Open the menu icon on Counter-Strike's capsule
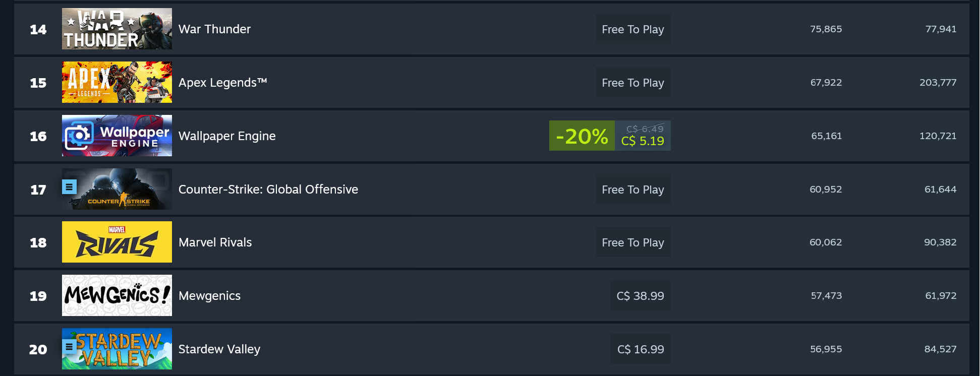Image resolution: width=980 pixels, height=376 pixels. 69,187
